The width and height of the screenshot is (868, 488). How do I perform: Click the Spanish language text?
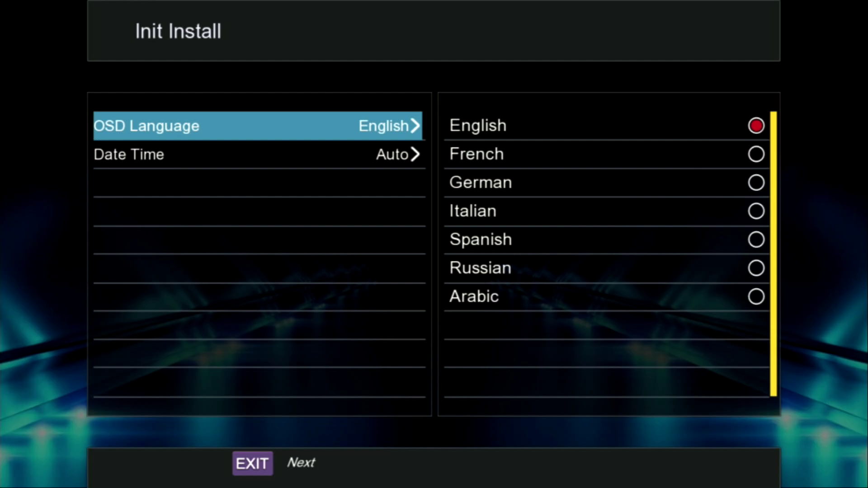tap(481, 239)
